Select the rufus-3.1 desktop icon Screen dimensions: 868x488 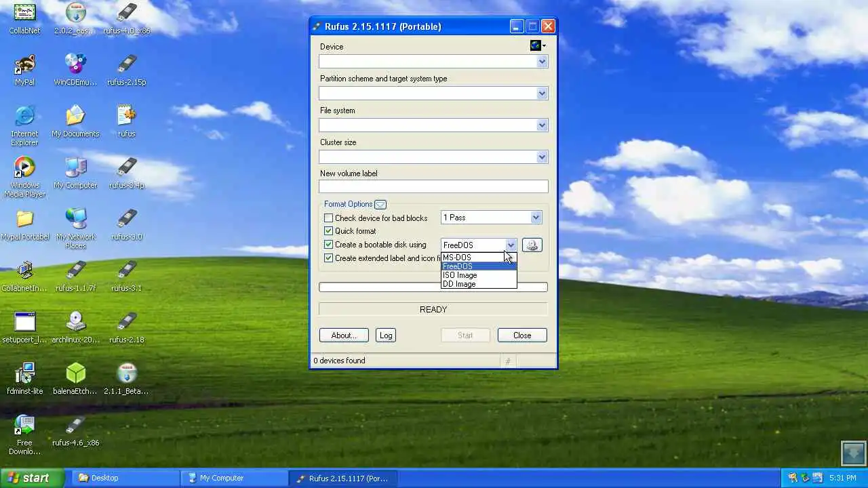[127, 276]
